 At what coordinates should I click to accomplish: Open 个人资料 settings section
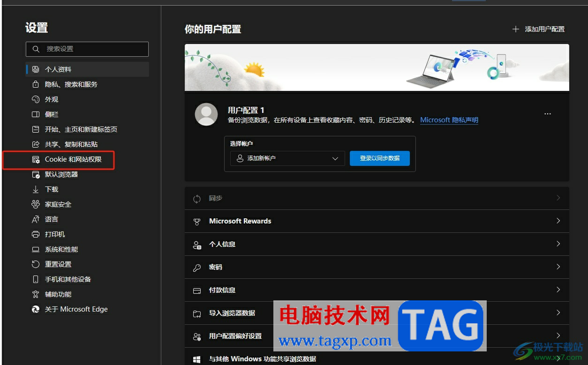87,69
